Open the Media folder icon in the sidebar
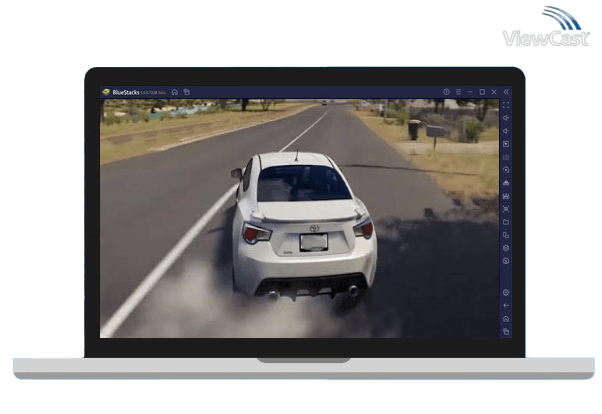602x414 pixels. (506, 222)
